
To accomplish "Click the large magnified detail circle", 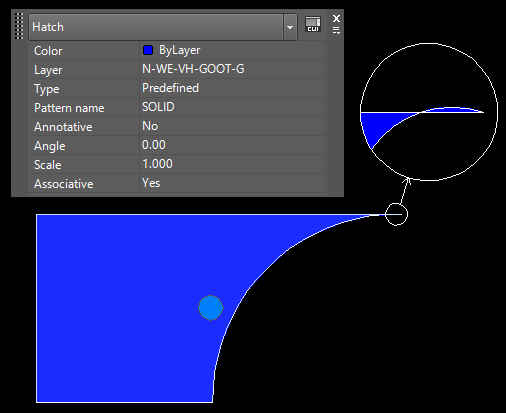I will [x=429, y=112].
